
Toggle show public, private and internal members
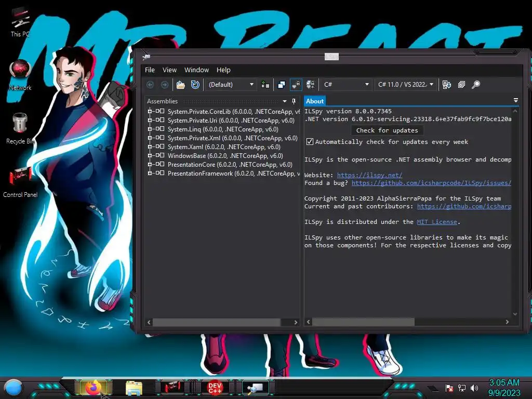[296, 85]
